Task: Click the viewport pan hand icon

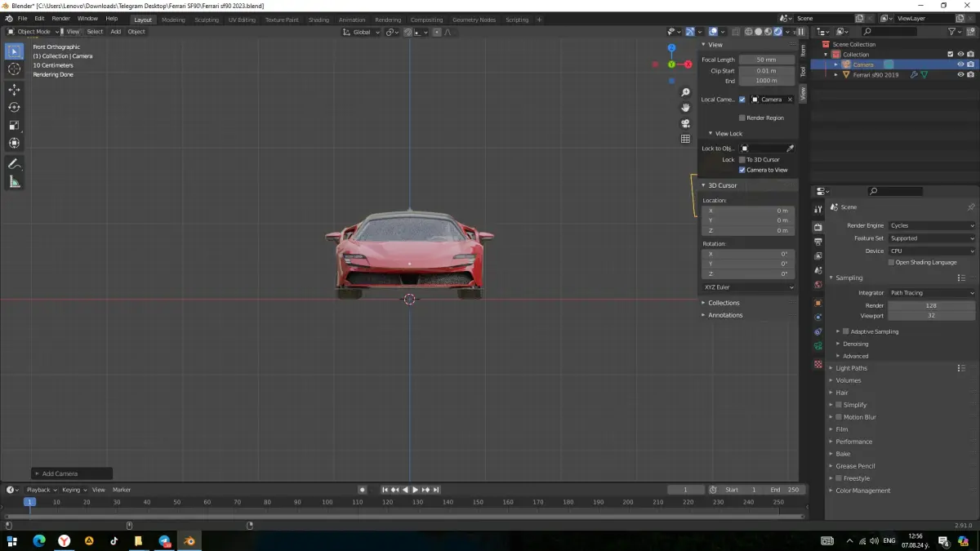Action: click(685, 108)
